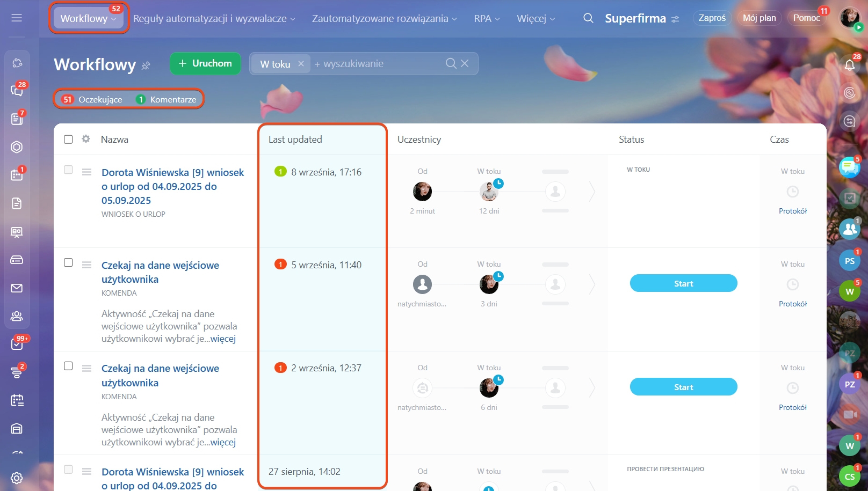Open the drive storage icon in sidebar
Image resolution: width=868 pixels, height=491 pixels.
click(17, 260)
